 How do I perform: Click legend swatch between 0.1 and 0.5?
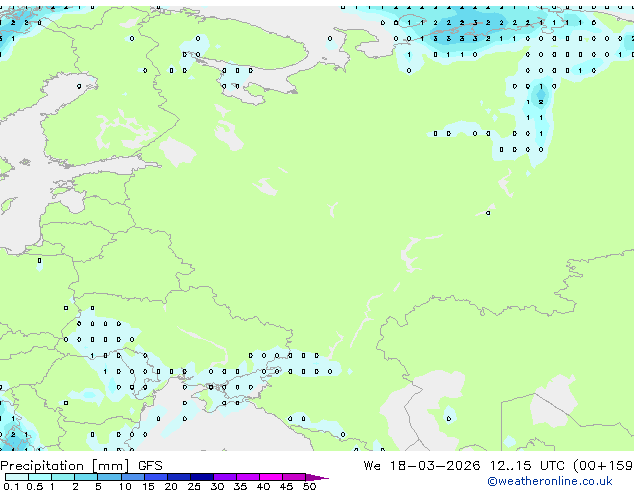click(17, 477)
